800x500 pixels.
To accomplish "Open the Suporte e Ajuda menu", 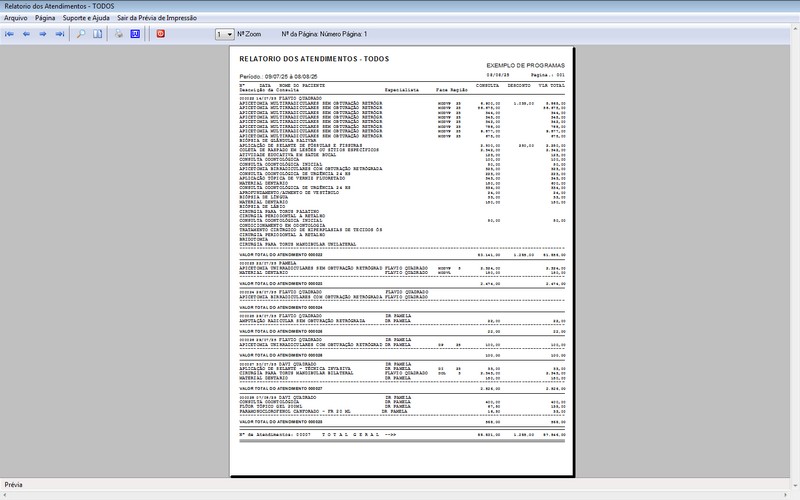I will (86, 18).
